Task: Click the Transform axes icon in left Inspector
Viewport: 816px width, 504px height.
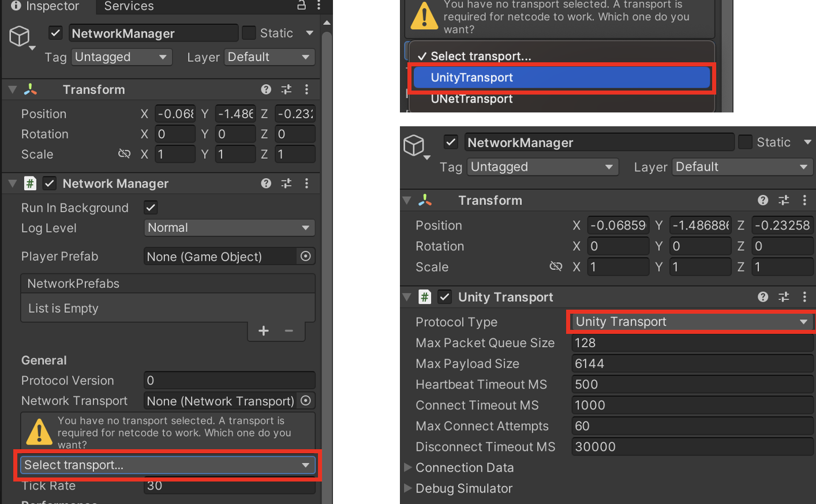Action: coord(30,89)
